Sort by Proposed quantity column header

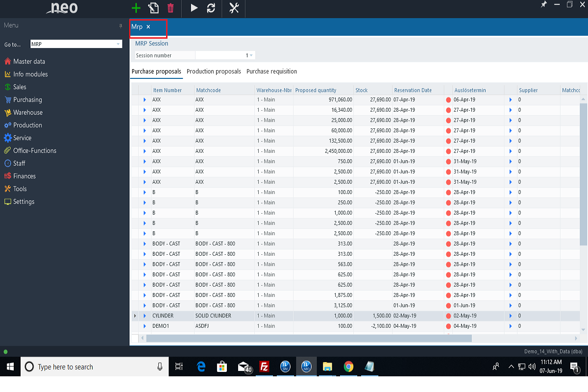(x=316, y=90)
